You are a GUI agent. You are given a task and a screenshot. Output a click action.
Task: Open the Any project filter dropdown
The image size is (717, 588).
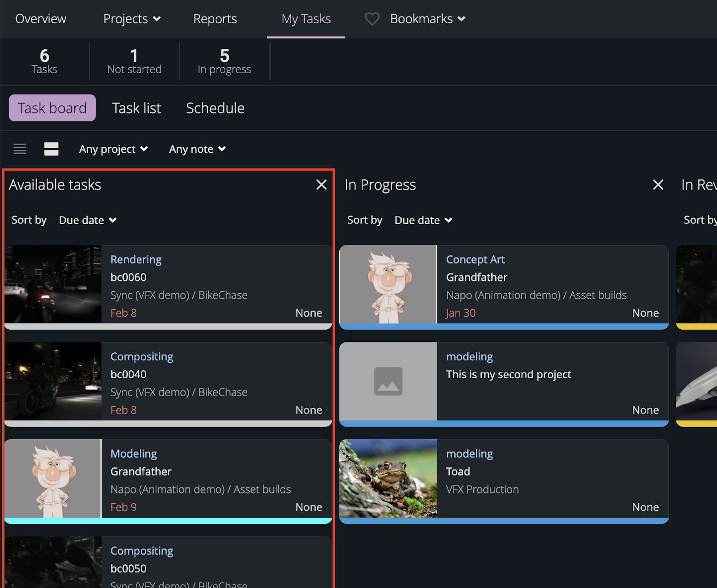[113, 149]
